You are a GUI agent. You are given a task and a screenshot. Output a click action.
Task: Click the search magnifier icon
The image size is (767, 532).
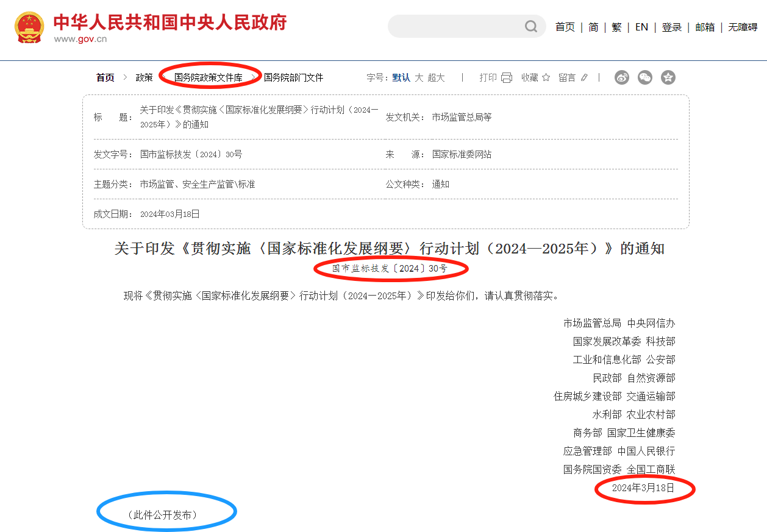coord(531,26)
